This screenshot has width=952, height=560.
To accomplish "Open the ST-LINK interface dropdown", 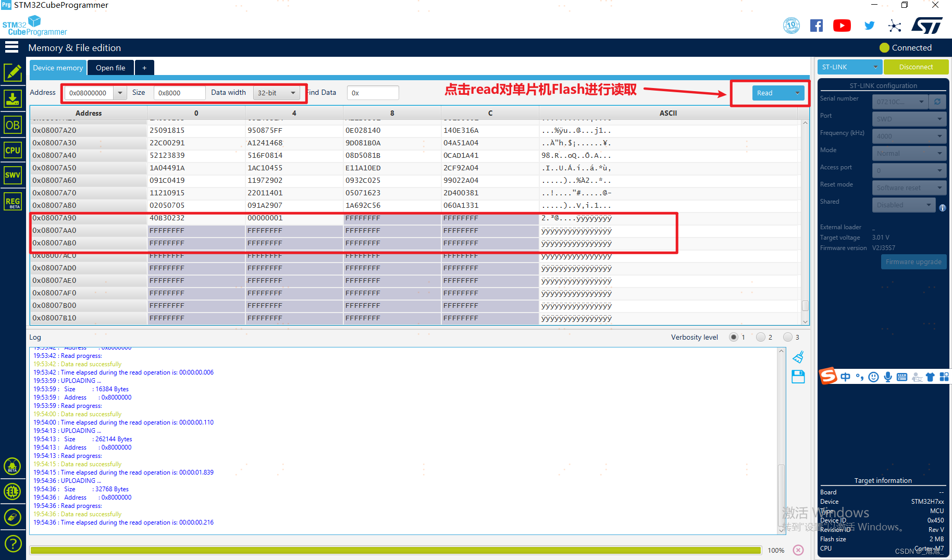I will point(850,67).
